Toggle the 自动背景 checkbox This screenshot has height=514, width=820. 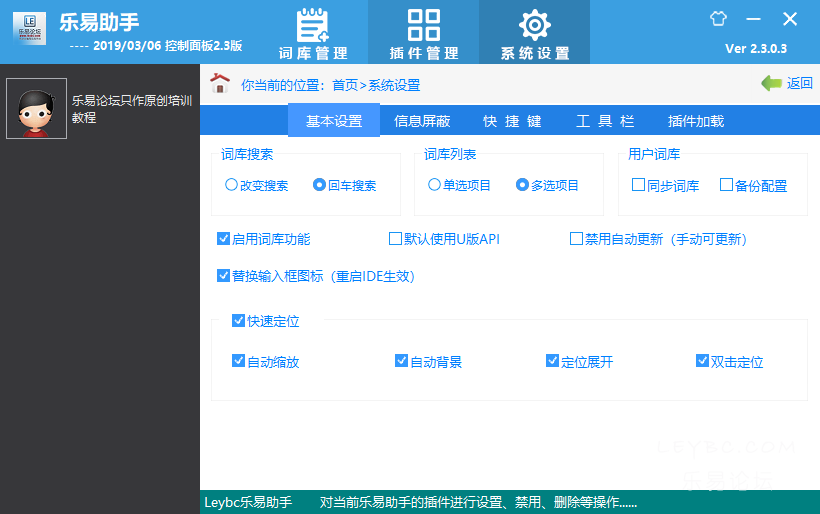[401, 361]
